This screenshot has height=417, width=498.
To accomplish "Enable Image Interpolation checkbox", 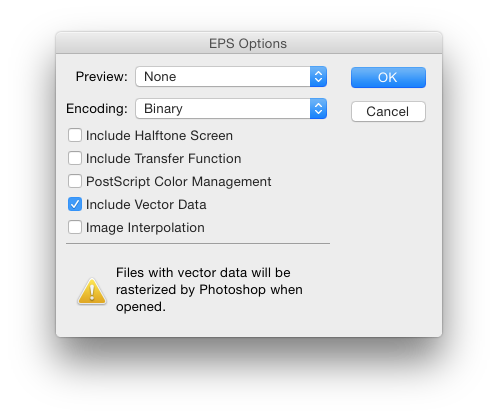I will point(75,227).
